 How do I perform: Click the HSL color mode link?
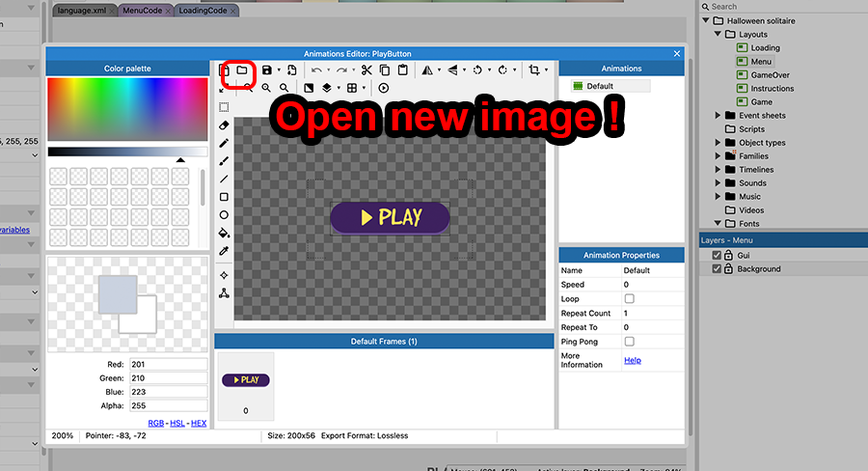(x=177, y=423)
